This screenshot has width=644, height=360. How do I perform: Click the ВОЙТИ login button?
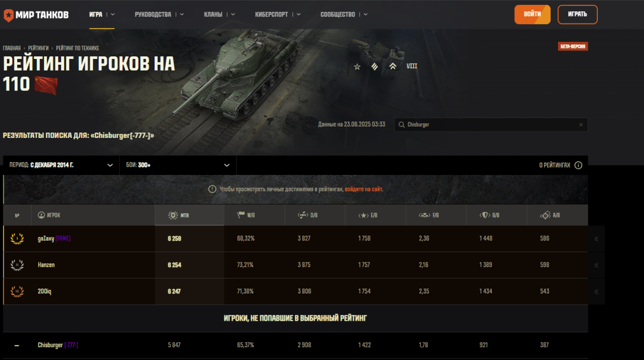(x=532, y=14)
